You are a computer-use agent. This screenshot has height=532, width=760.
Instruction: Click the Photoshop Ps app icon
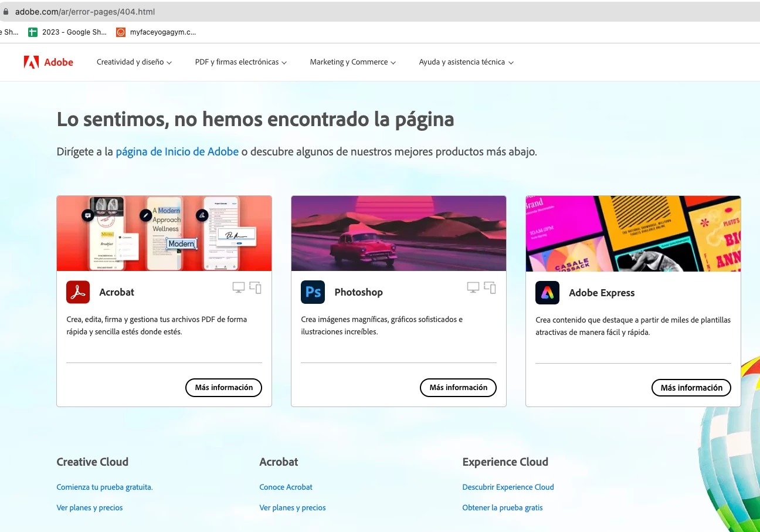(x=313, y=292)
